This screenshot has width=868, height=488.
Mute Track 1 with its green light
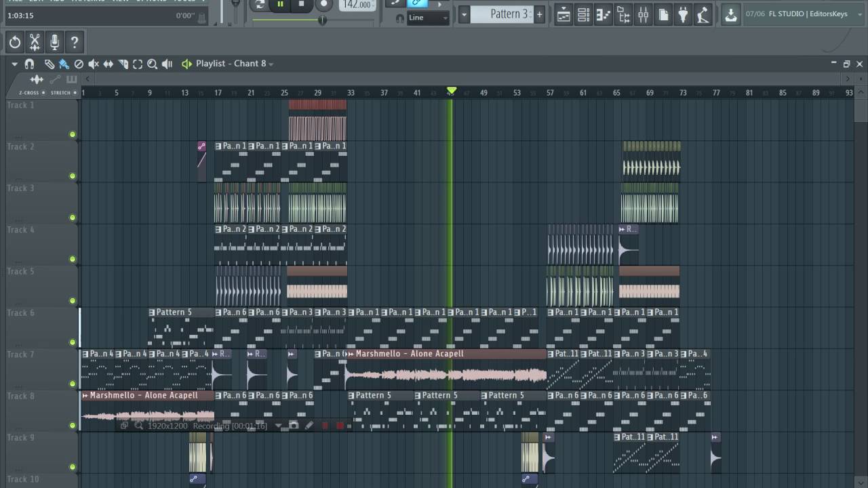pos(73,134)
